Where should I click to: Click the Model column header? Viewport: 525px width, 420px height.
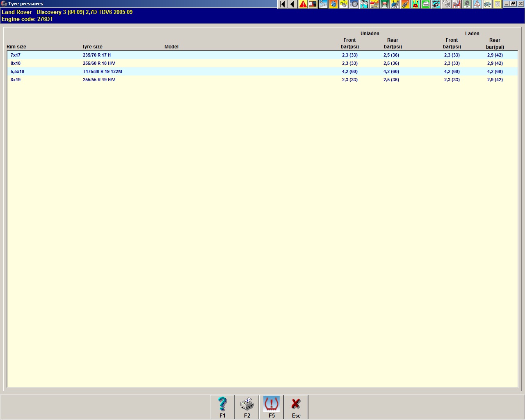point(171,47)
